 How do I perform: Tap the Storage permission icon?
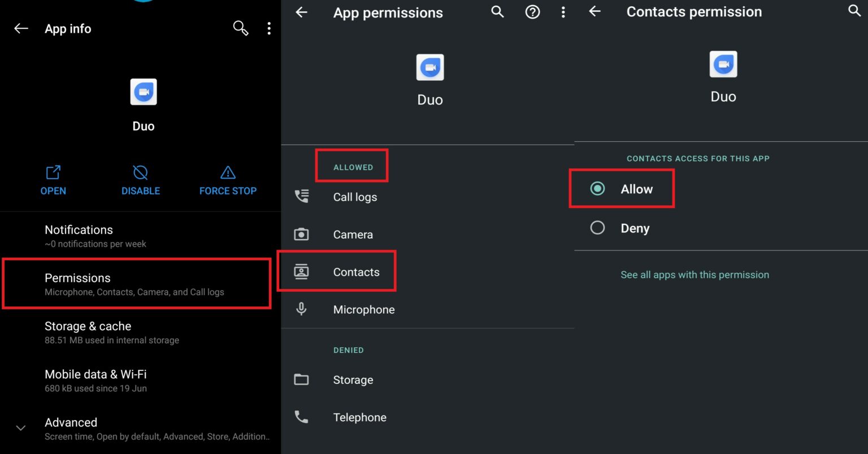click(301, 379)
